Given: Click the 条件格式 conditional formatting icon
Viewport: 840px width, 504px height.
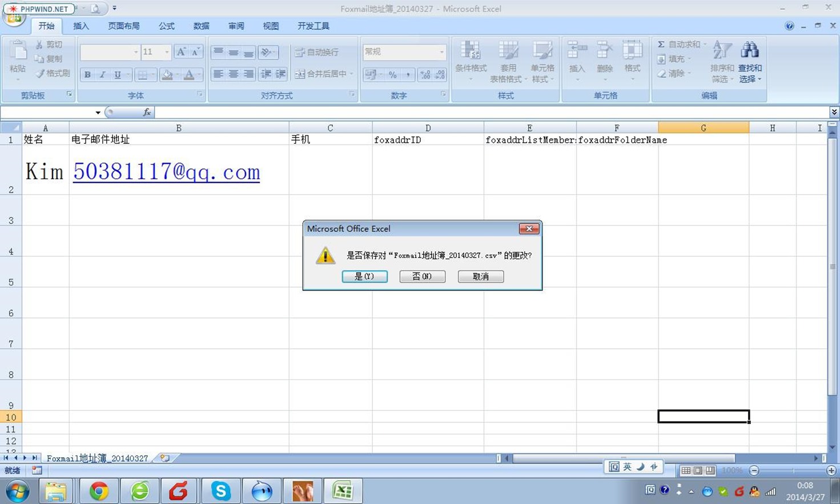Looking at the screenshot, I should 471,51.
